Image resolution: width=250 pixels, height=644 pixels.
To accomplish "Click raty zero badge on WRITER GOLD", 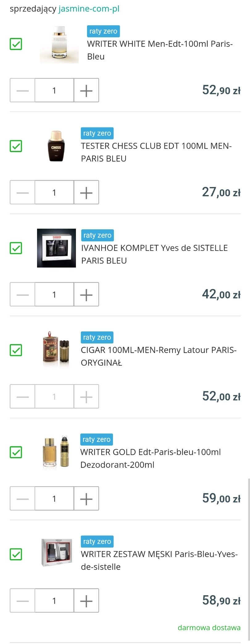I will click(96, 439).
